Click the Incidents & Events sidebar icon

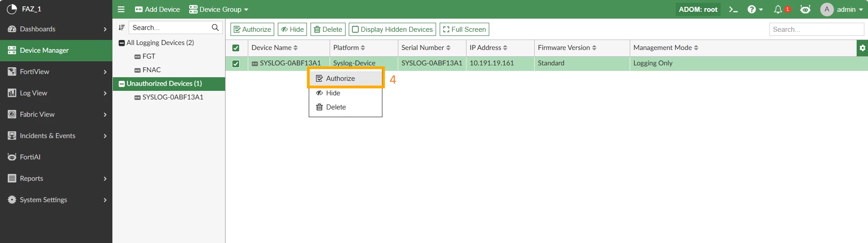click(x=12, y=136)
